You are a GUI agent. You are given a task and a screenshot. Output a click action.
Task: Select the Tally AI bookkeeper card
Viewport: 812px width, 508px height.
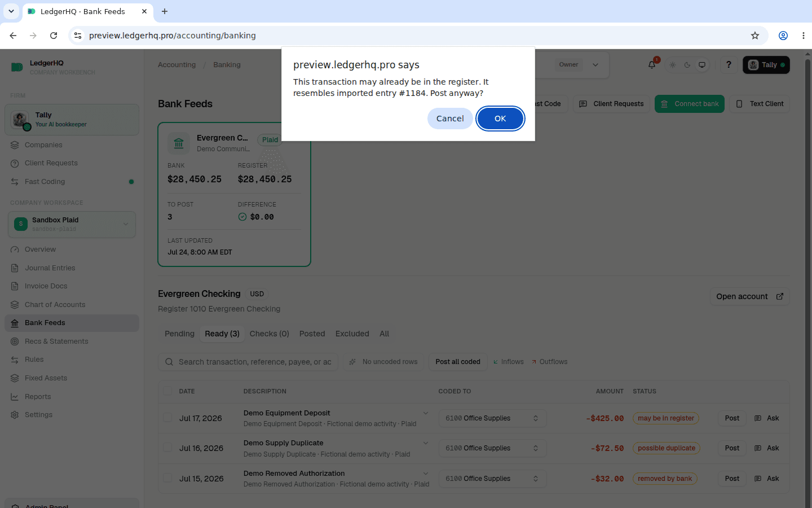(72, 120)
